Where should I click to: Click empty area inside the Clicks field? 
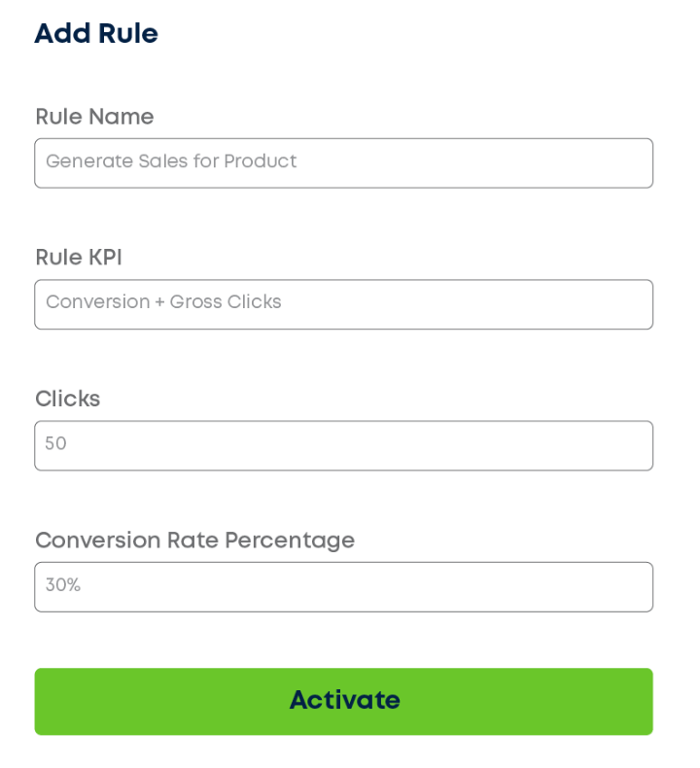click(x=389, y=445)
